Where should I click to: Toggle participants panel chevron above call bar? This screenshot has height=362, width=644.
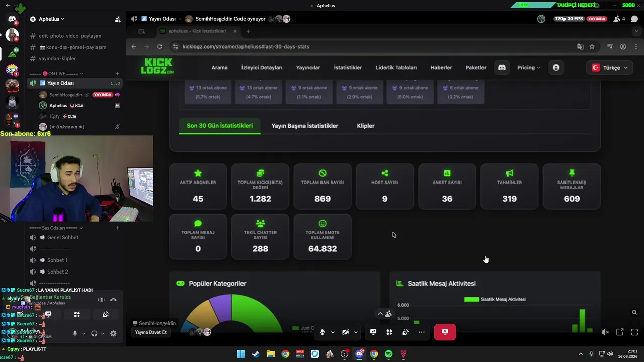tap(380, 313)
